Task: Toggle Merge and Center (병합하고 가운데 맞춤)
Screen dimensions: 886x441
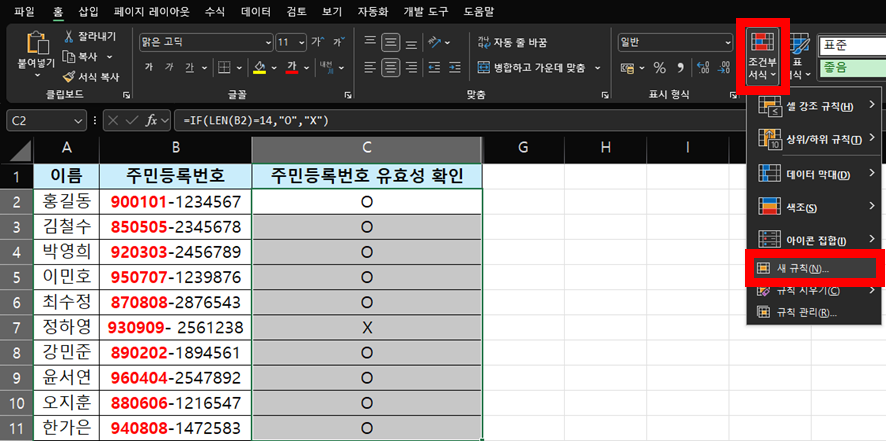Action: tap(532, 68)
